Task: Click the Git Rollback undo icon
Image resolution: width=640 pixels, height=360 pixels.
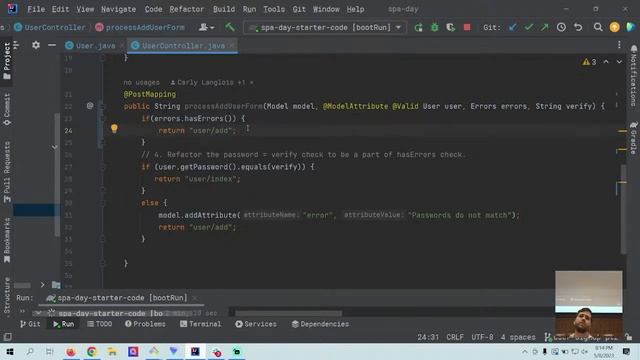Action: [578, 27]
